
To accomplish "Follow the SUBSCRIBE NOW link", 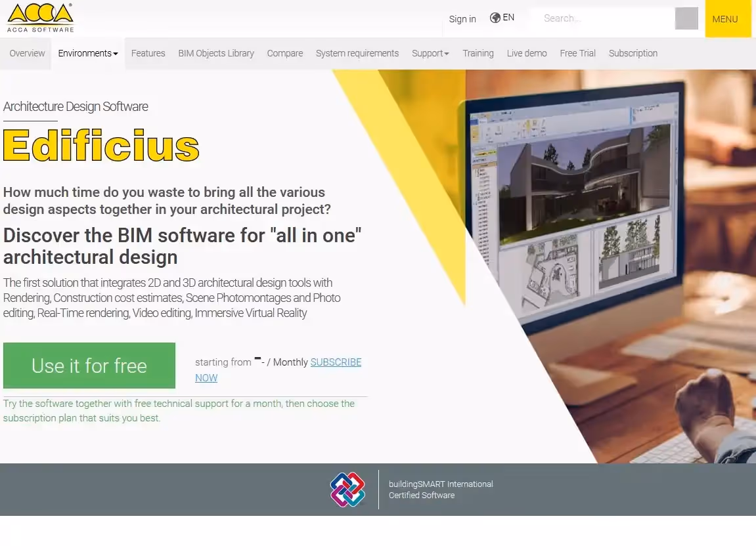I will pos(336,362).
